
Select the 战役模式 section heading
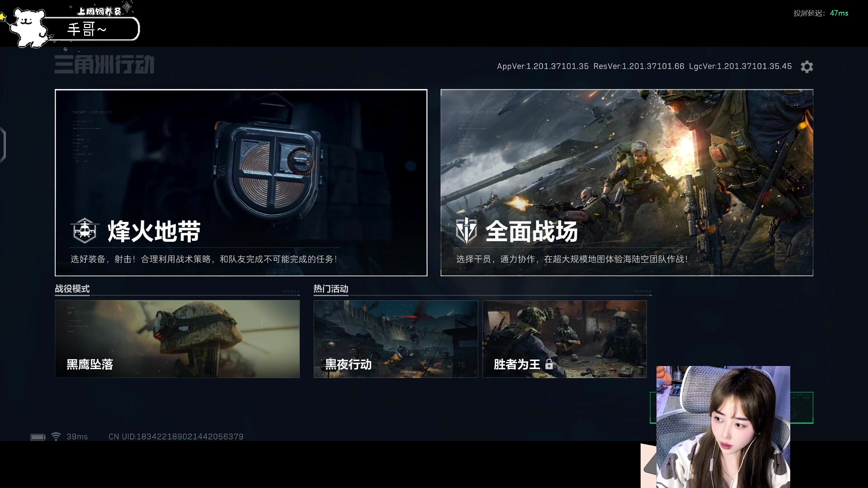(x=72, y=289)
